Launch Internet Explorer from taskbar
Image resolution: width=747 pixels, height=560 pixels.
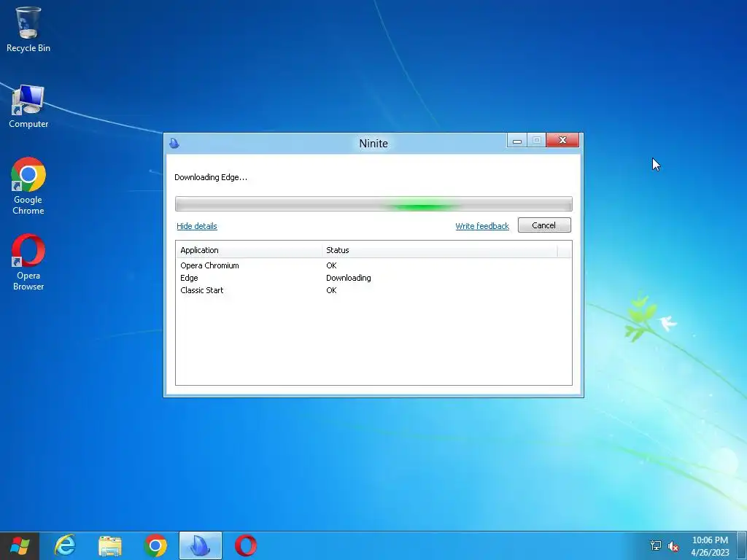tap(65, 545)
